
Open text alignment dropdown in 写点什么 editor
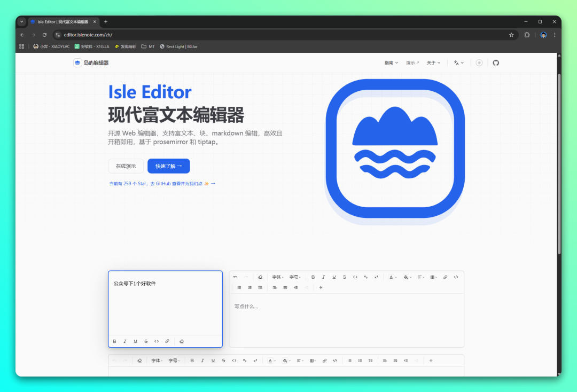[x=421, y=277]
